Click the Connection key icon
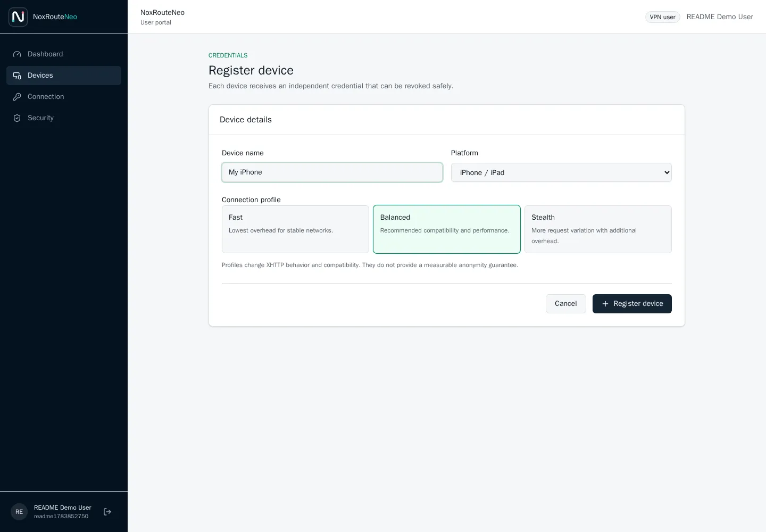This screenshot has height=532, width=766. point(17,97)
